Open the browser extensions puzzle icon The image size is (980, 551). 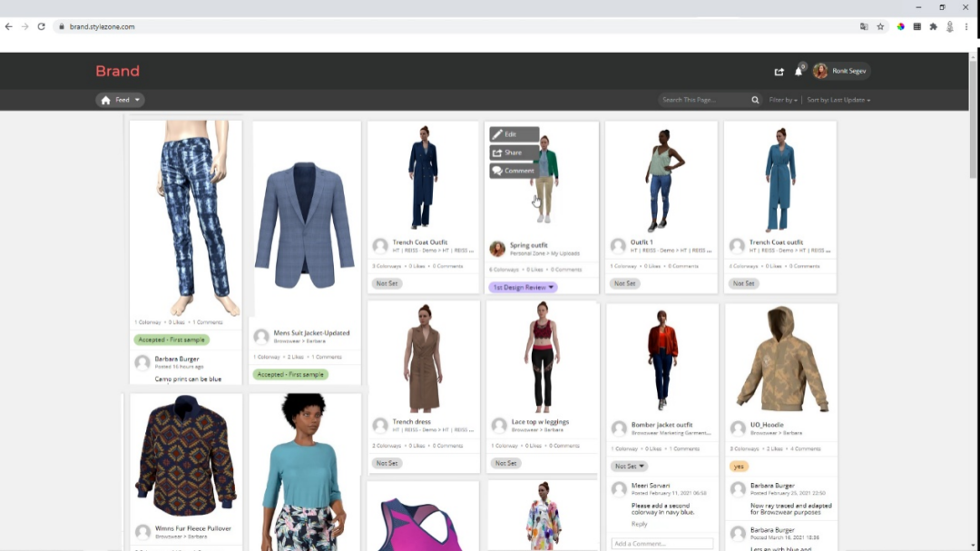[933, 26]
